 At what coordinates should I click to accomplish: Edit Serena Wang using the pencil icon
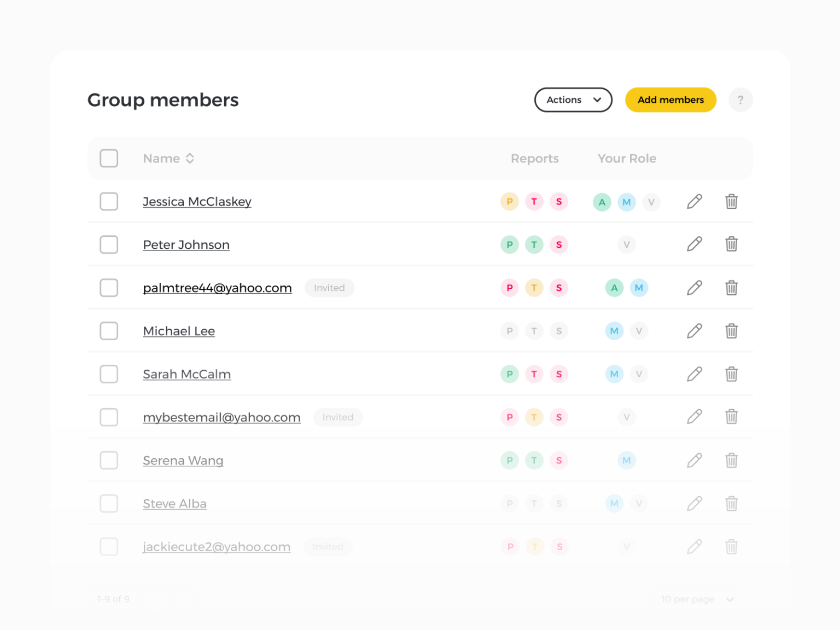pos(694,460)
